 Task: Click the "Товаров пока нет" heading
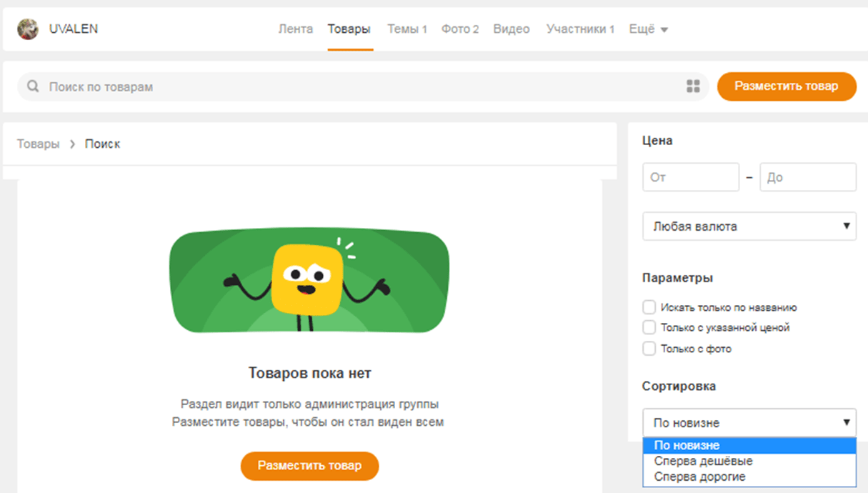(309, 373)
